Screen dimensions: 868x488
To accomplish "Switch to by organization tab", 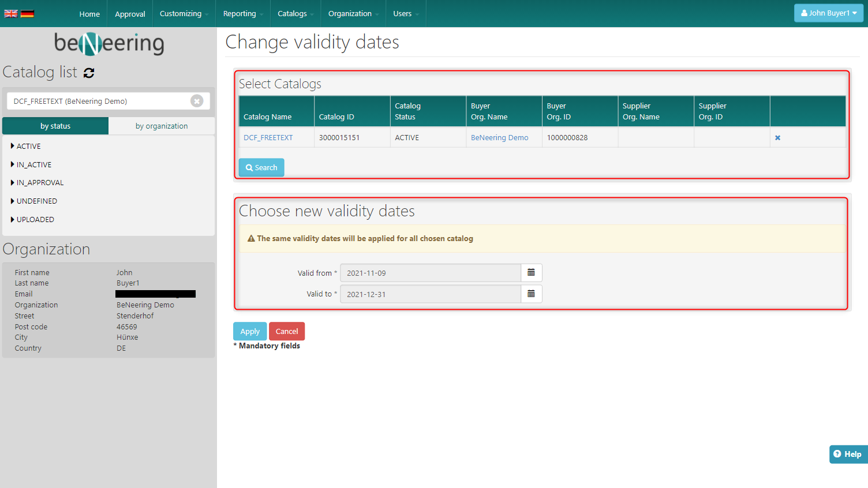I will [x=162, y=126].
